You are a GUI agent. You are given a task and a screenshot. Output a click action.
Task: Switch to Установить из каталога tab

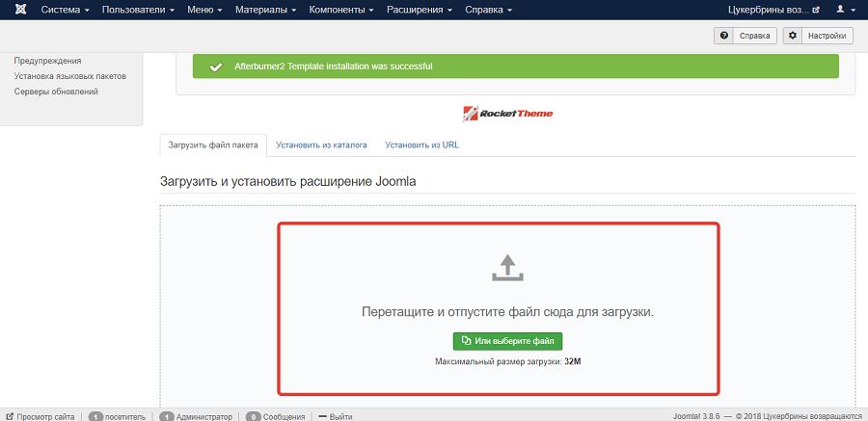321,145
